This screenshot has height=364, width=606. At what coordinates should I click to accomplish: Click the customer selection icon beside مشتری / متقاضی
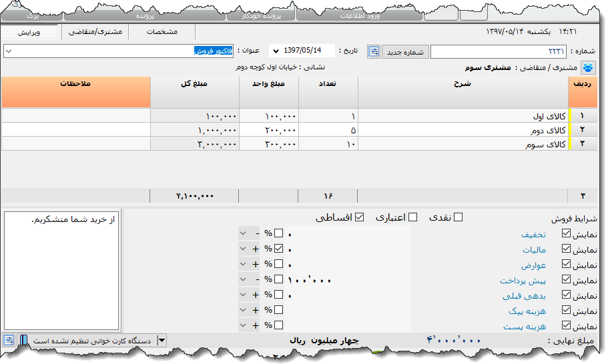click(x=588, y=67)
